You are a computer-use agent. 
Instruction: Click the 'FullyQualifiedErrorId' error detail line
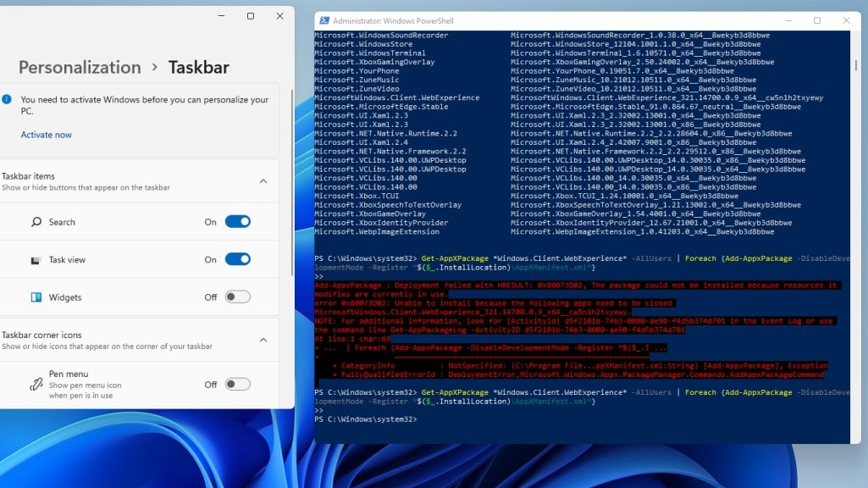(578, 374)
